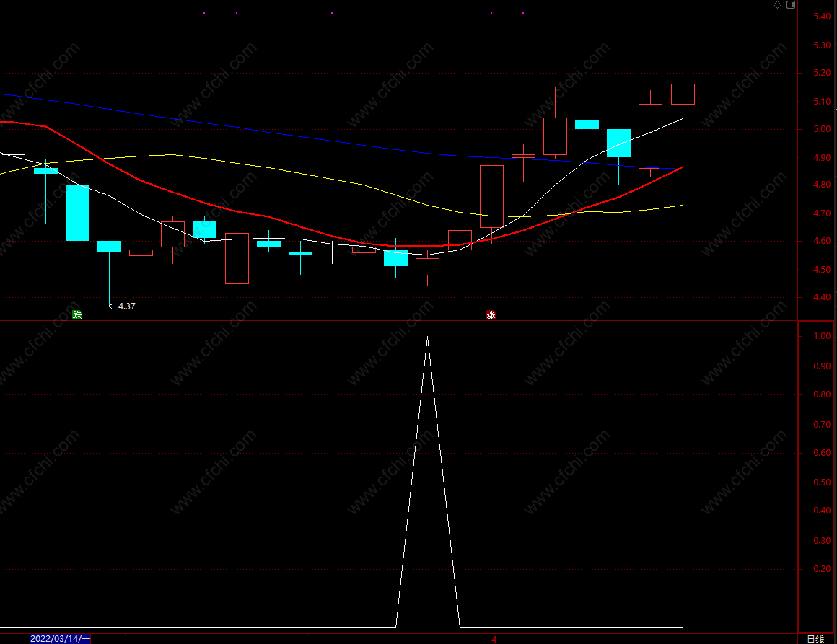This screenshot has width=837, height=644.
Task: Click the 5.40 price axis label
Action: tap(822, 17)
